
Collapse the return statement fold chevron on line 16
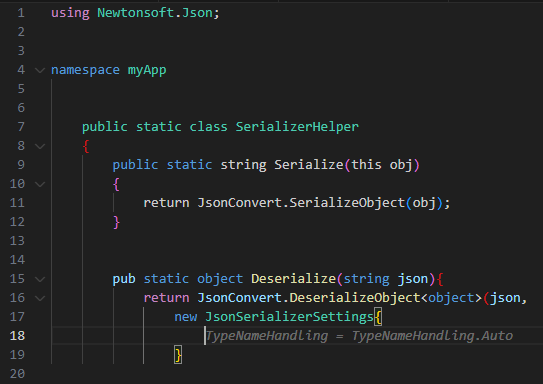(40, 298)
